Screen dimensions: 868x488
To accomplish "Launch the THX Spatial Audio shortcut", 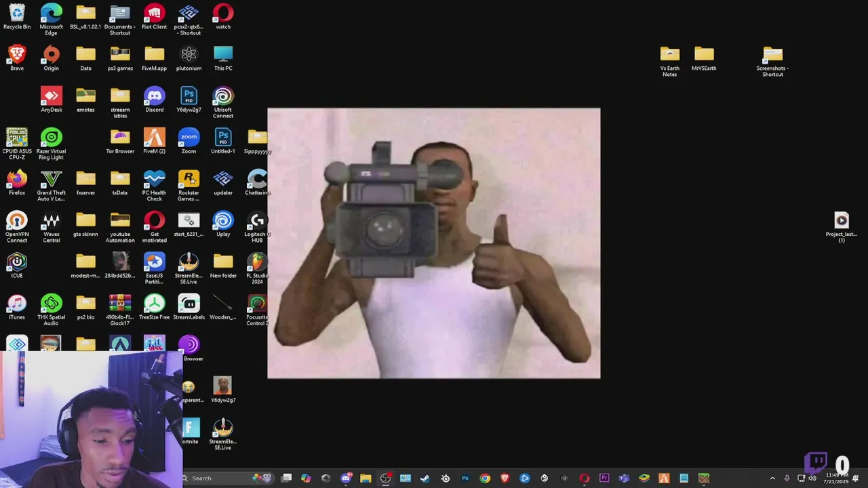I will point(52,309).
